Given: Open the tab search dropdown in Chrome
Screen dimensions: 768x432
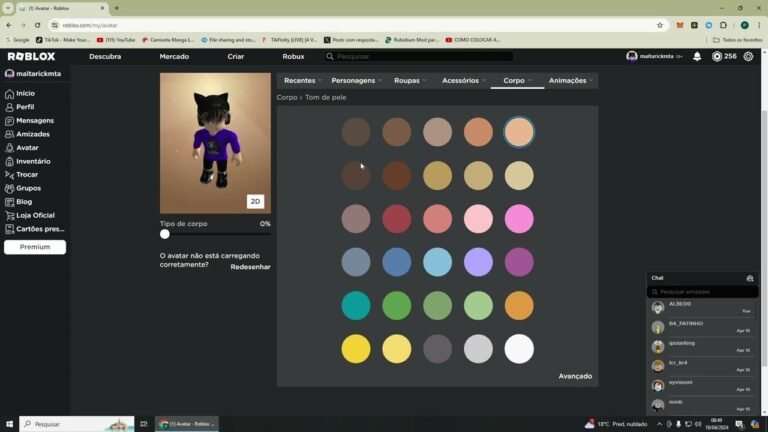Looking at the screenshot, I should [x=8, y=8].
